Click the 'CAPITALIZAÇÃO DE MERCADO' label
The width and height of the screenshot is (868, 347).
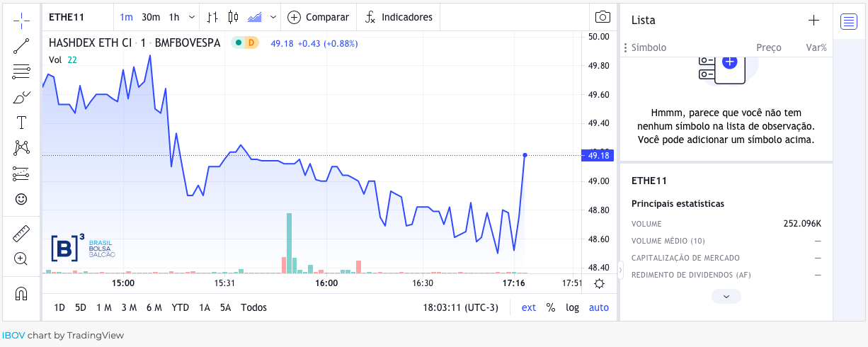685,258
